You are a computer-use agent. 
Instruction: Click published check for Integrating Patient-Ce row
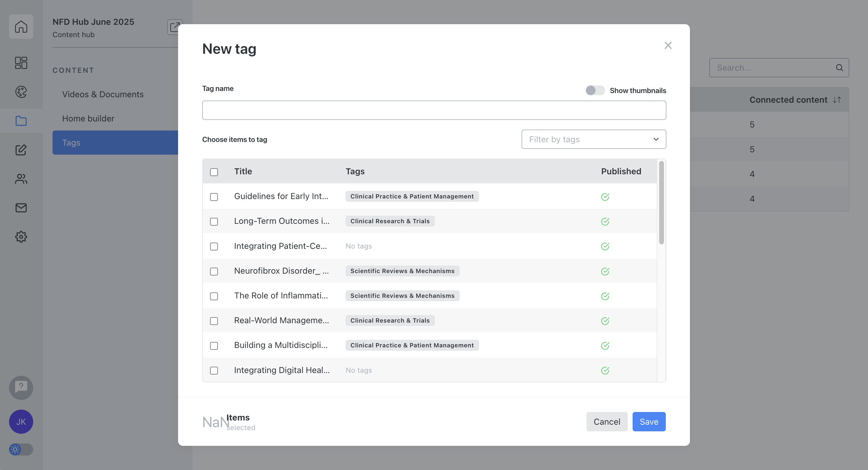click(605, 246)
